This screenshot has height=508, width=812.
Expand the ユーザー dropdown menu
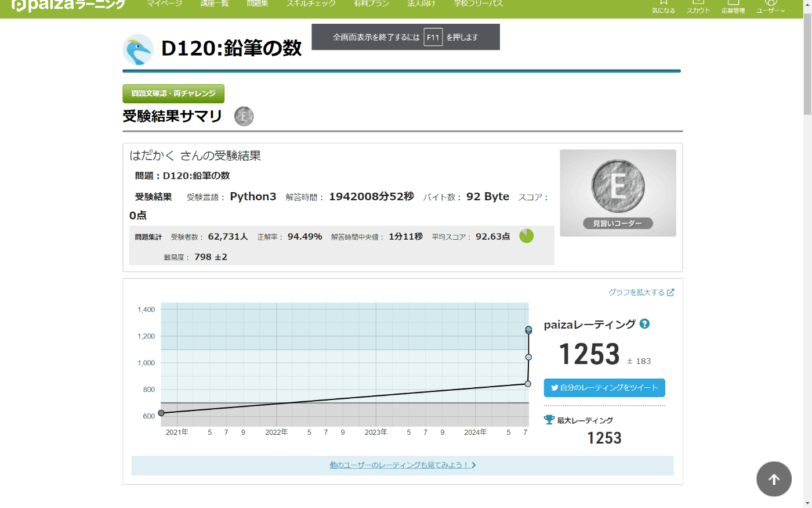coord(771,7)
